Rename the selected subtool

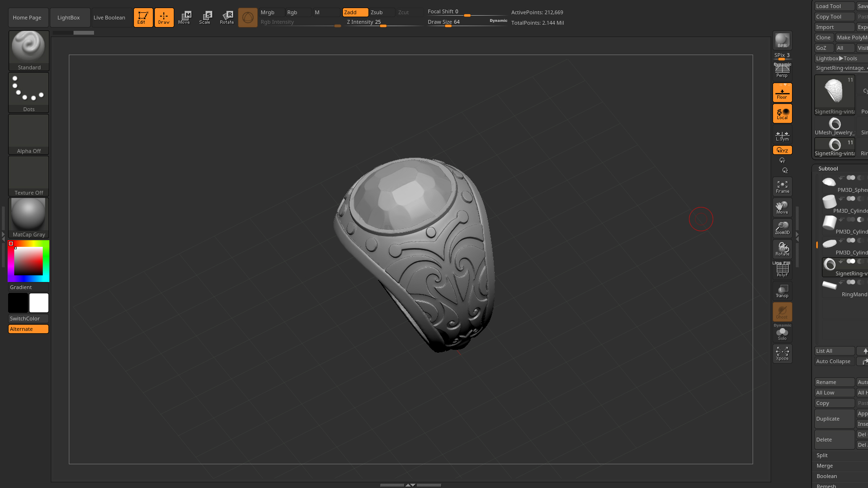coord(834,382)
